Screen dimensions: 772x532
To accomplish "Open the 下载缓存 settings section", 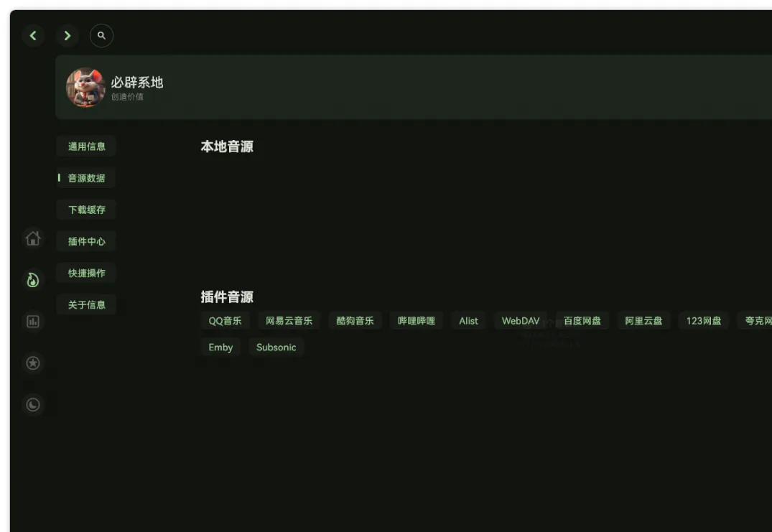I will click(85, 209).
